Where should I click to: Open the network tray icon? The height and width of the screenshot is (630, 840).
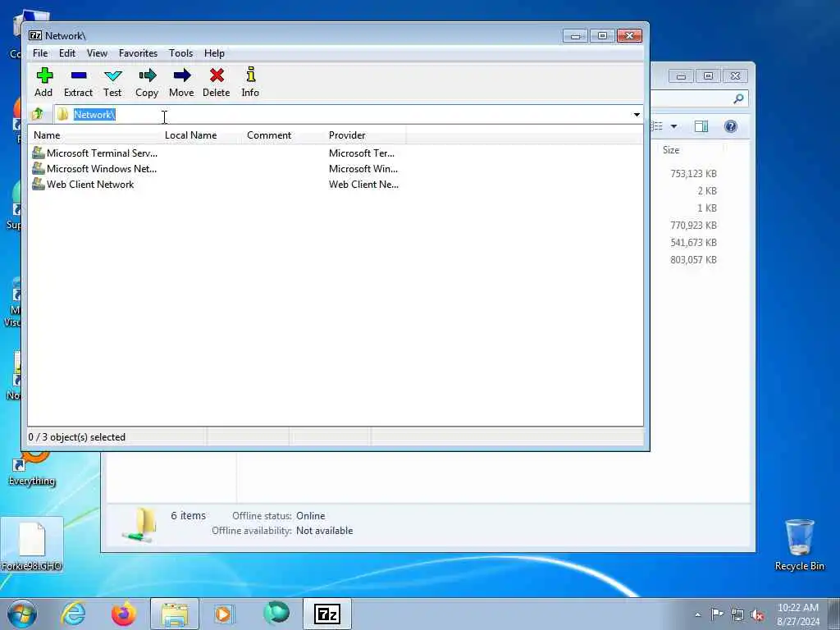point(737,614)
